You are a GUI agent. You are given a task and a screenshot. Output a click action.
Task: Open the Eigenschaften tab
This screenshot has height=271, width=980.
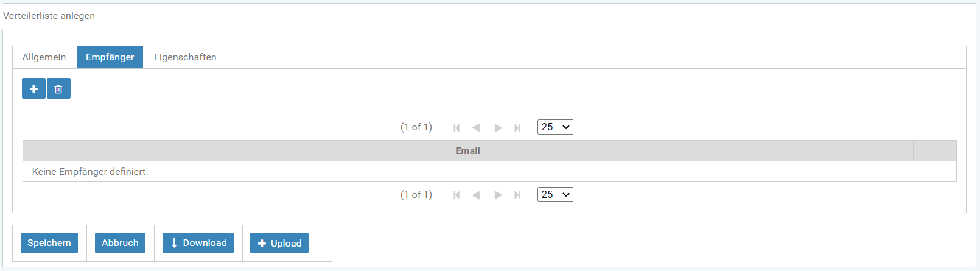[x=185, y=57]
